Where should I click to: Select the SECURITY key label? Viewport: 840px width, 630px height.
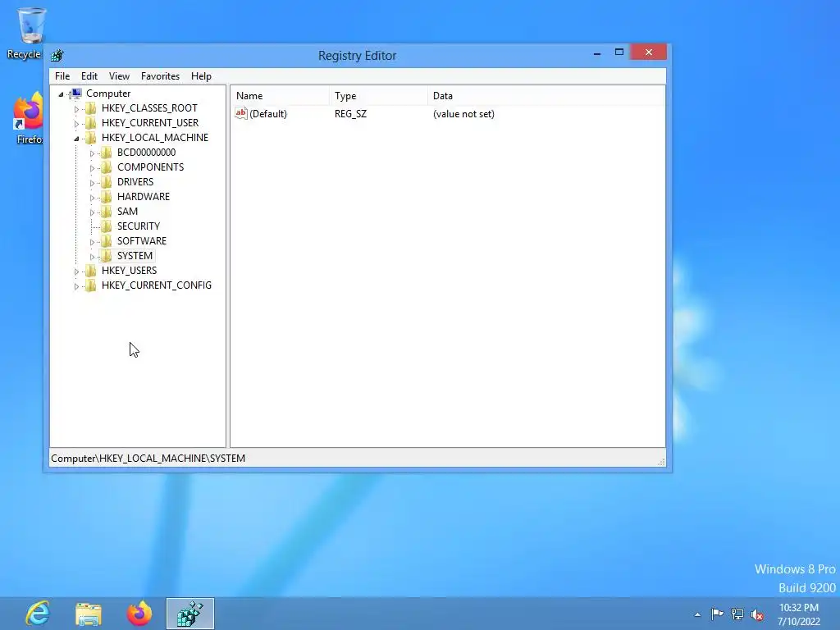[x=138, y=226]
